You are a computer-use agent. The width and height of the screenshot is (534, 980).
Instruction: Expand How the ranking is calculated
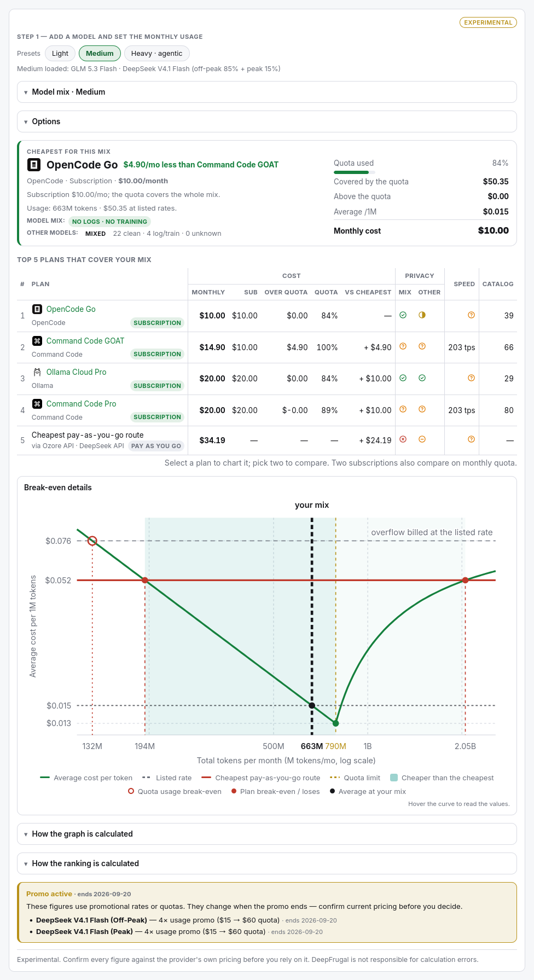click(x=267, y=863)
